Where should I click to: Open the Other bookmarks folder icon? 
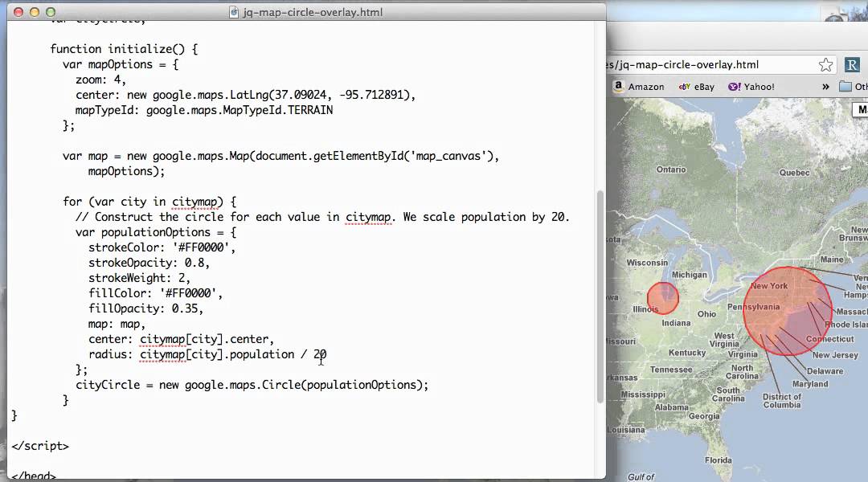coord(845,86)
